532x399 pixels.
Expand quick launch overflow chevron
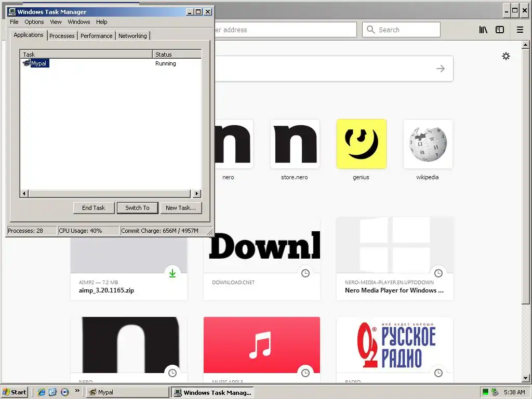pos(77,391)
